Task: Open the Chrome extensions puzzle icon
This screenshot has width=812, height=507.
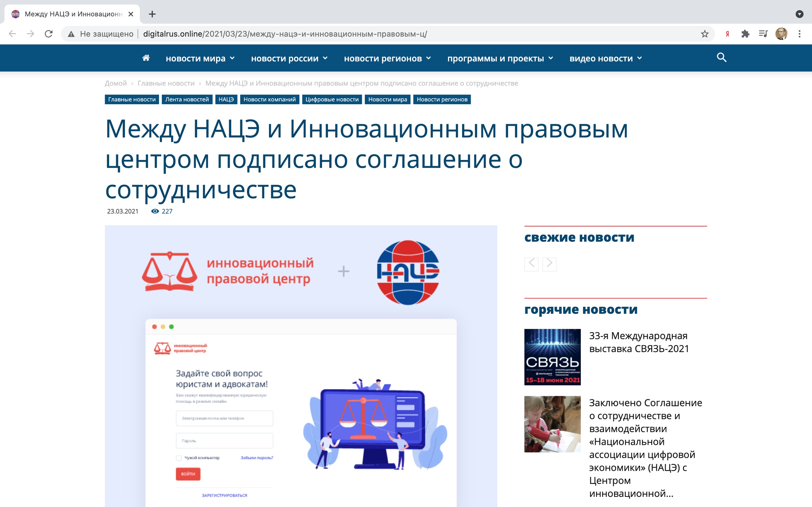Action: (745, 34)
